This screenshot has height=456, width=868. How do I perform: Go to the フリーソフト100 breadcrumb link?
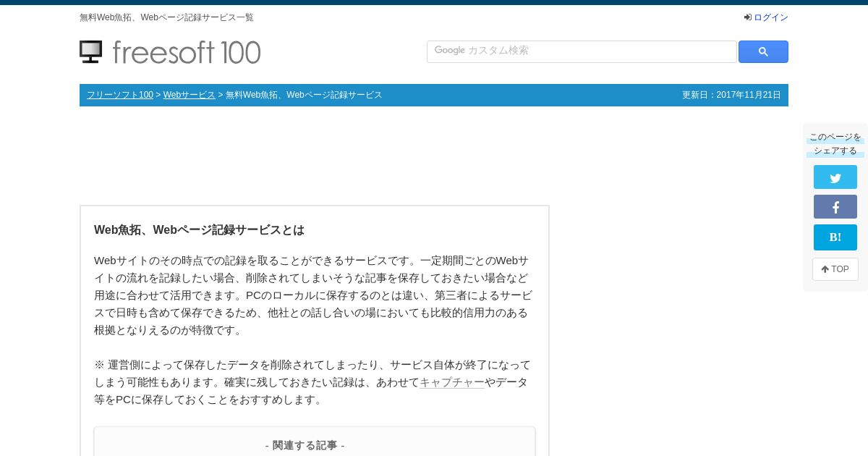click(120, 95)
